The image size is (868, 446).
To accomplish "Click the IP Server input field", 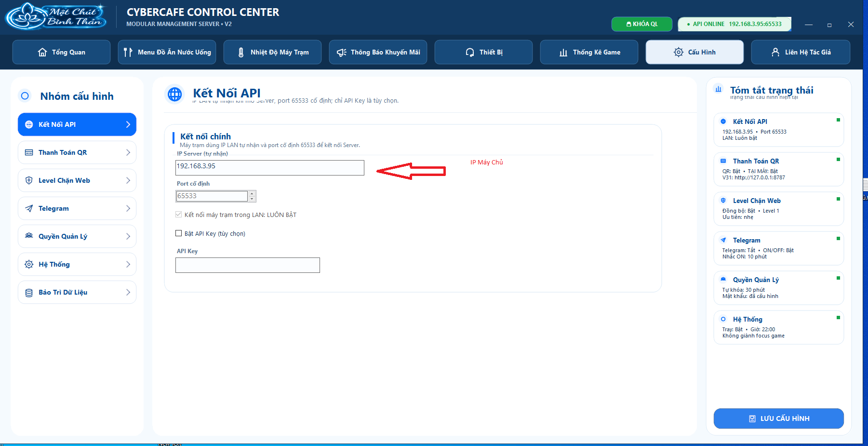I will (270, 168).
